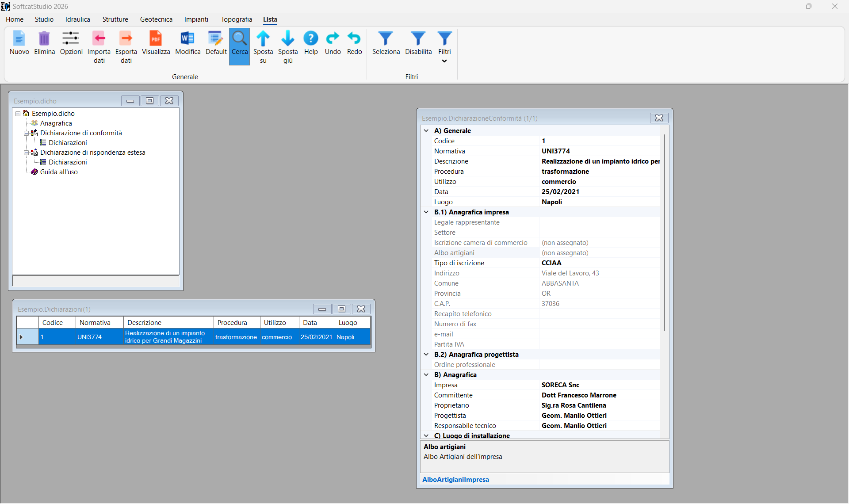Screen dimensions: 849x504
Task: Collapse the B) Anagrafica section
Action: coord(426,375)
